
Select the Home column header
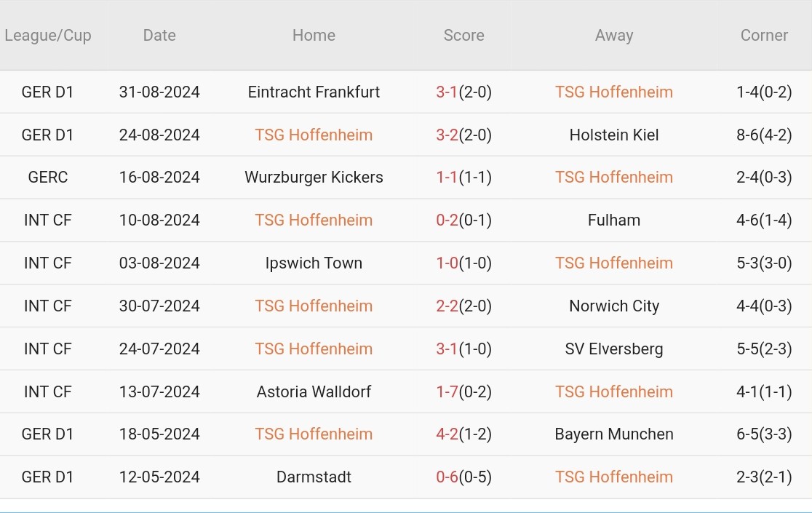coord(314,36)
